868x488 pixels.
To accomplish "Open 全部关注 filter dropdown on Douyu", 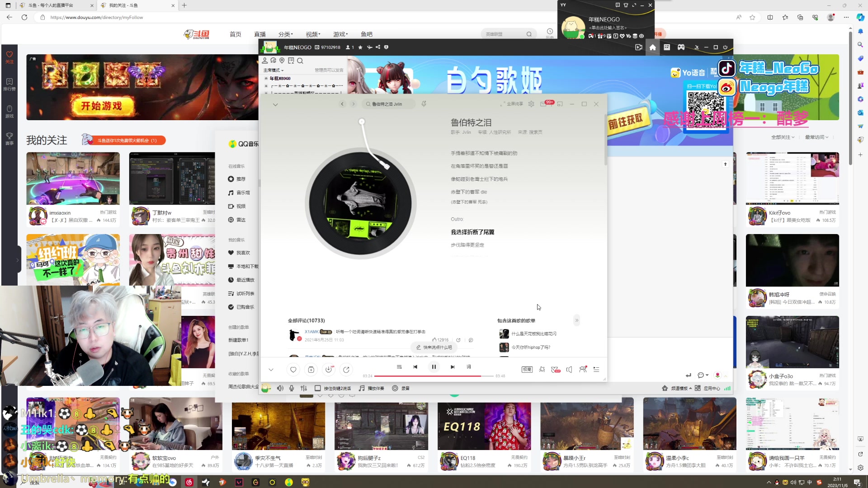I will tap(783, 137).
